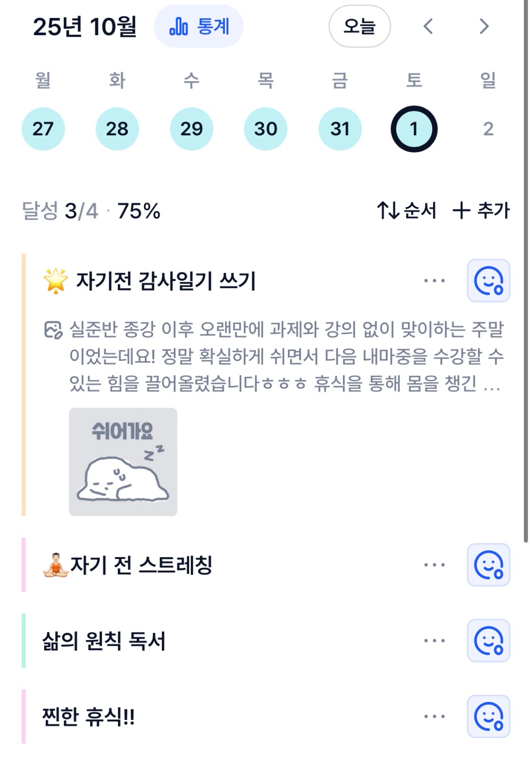Tap the 오늘 today button

(x=359, y=27)
